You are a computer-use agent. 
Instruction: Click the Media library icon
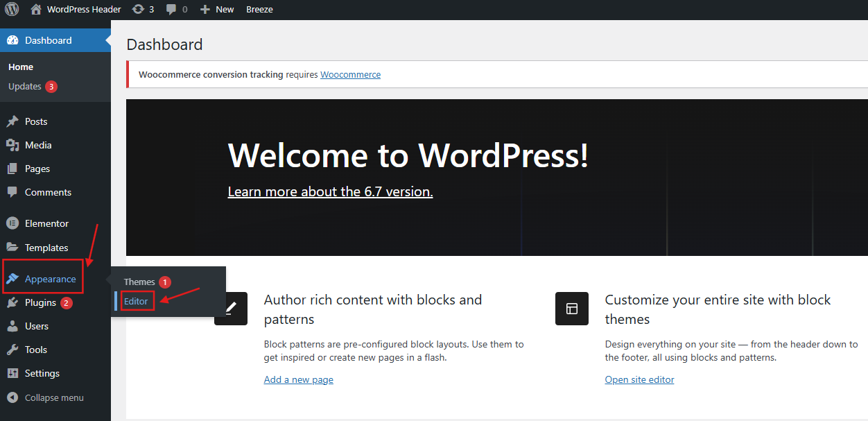(x=12, y=145)
